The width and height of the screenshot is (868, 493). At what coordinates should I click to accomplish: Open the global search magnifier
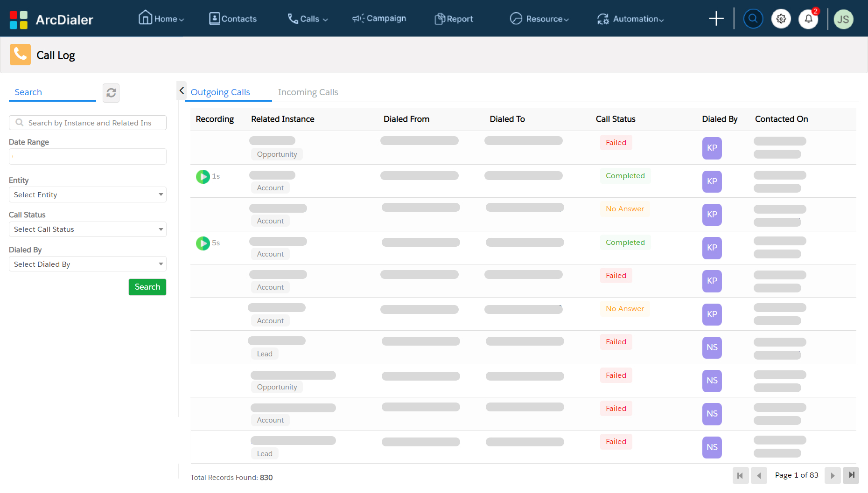point(753,19)
